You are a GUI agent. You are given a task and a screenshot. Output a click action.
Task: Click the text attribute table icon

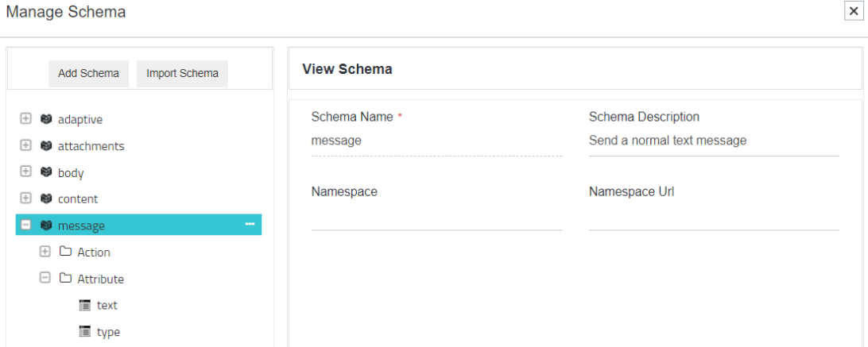(x=85, y=305)
